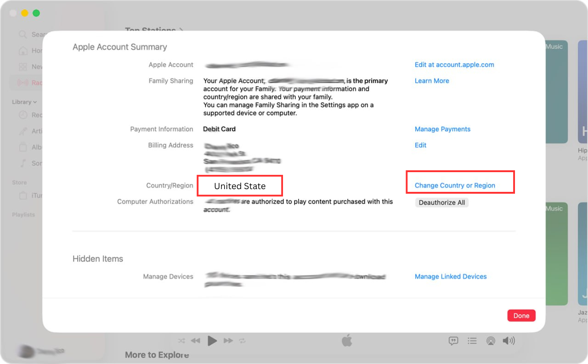Image resolution: width=588 pixels, height=364 pixels.
Task: Click the Apple logo in player bar
Action: [347, 341]
